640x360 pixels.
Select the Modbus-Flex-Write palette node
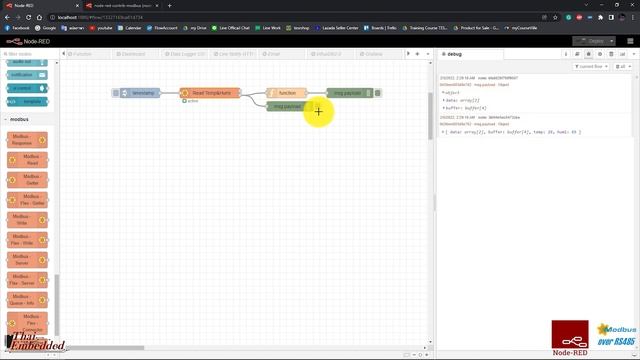27,240
